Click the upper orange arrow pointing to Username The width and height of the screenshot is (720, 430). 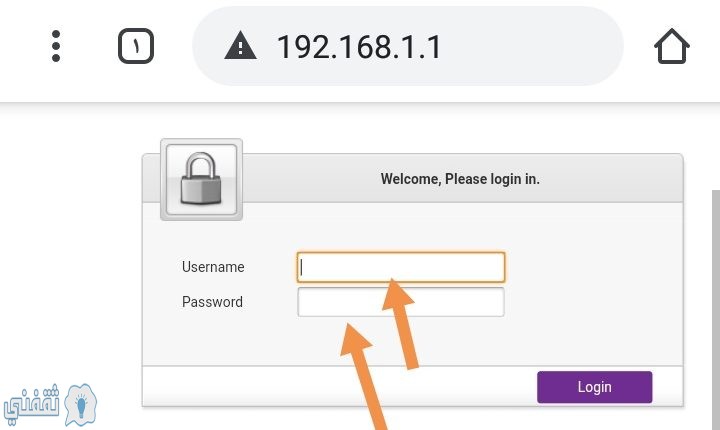(x=400, y=322)
